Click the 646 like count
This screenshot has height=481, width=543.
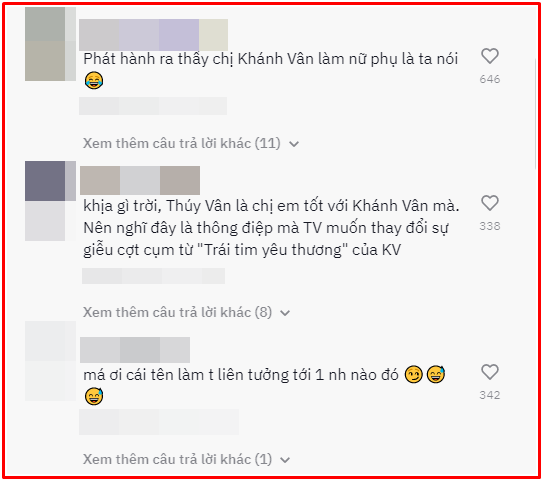[490, 79]
